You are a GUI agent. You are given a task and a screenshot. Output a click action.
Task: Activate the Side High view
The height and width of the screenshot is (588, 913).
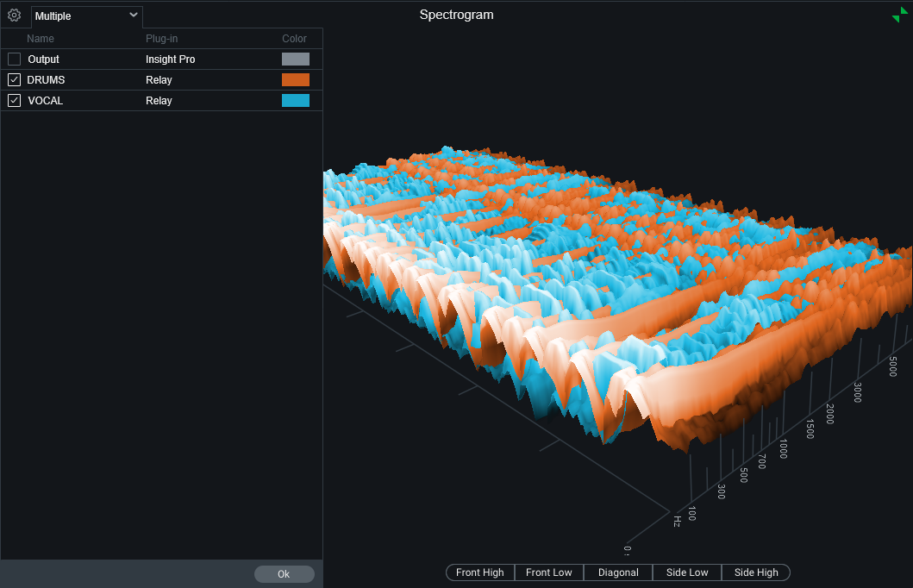pos(756,572)
